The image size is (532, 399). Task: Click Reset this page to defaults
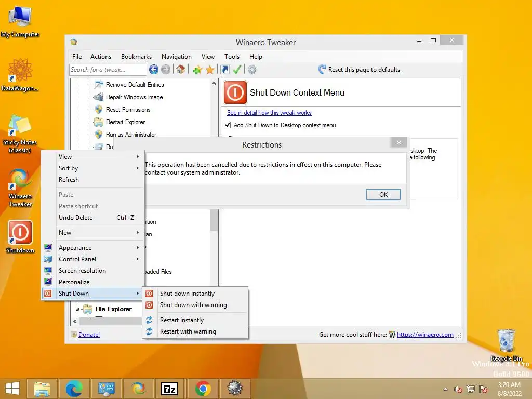360,70
